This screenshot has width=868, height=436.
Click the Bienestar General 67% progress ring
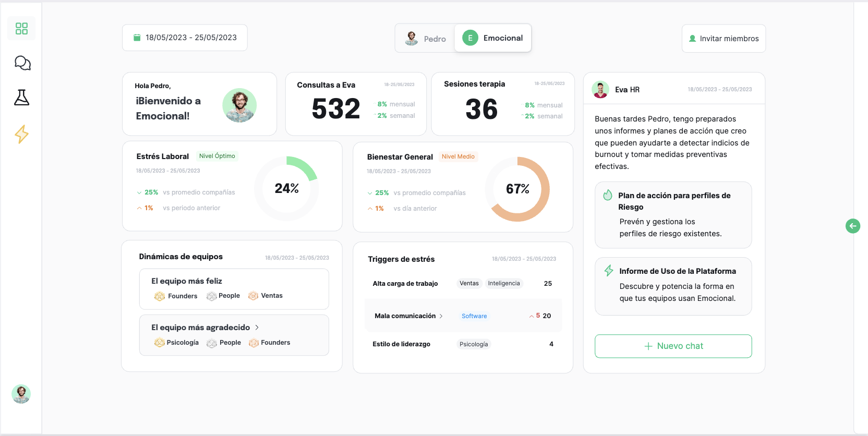click(x=517, y=189)
